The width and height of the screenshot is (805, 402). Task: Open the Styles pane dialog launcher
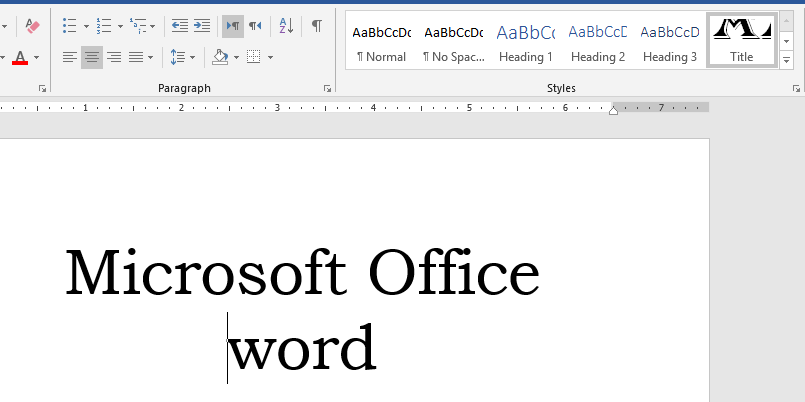tap(796, 89)
